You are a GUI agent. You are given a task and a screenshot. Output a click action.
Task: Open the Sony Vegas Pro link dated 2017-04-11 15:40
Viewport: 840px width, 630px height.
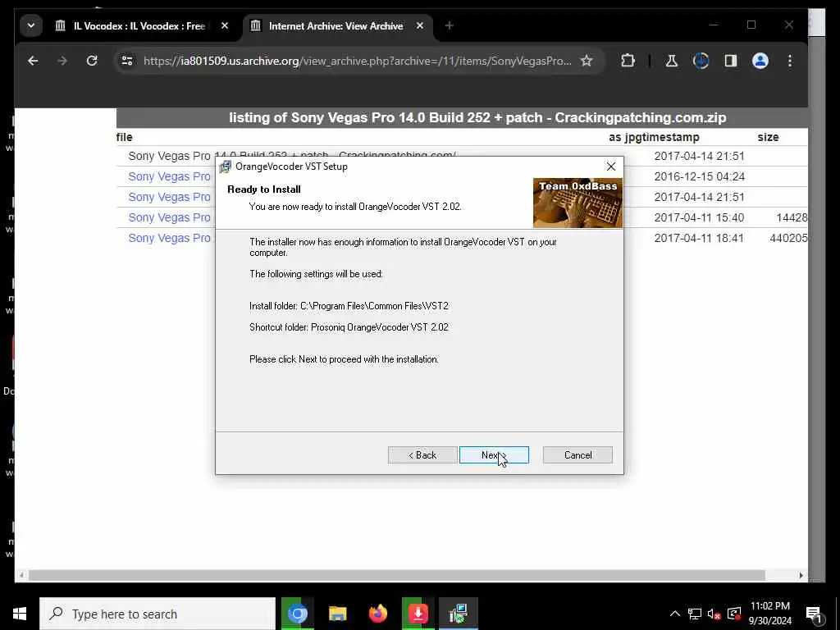(x=169, y=217)
